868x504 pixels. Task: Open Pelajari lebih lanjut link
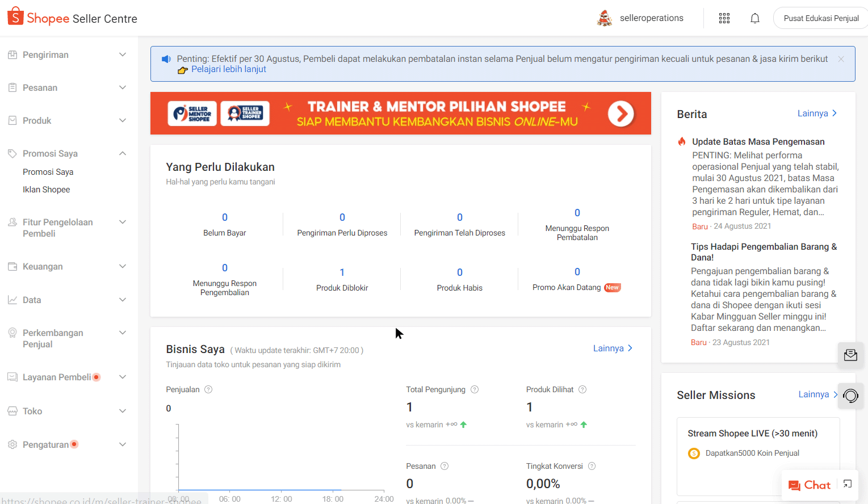coord(228,69)
